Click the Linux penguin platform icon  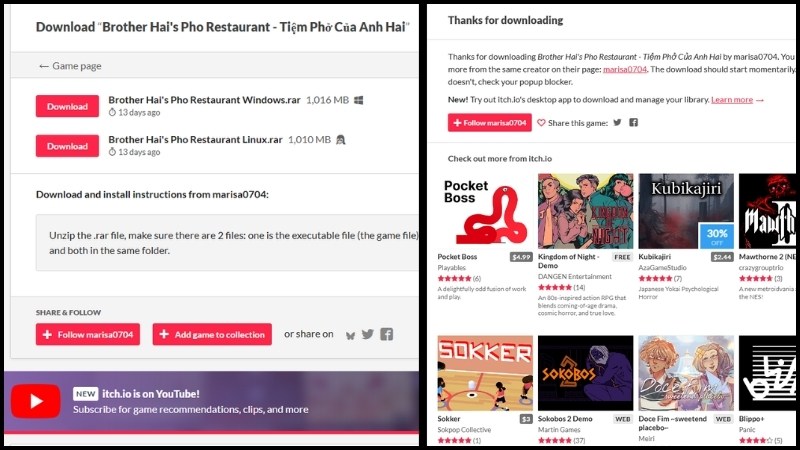coord(341,139)
